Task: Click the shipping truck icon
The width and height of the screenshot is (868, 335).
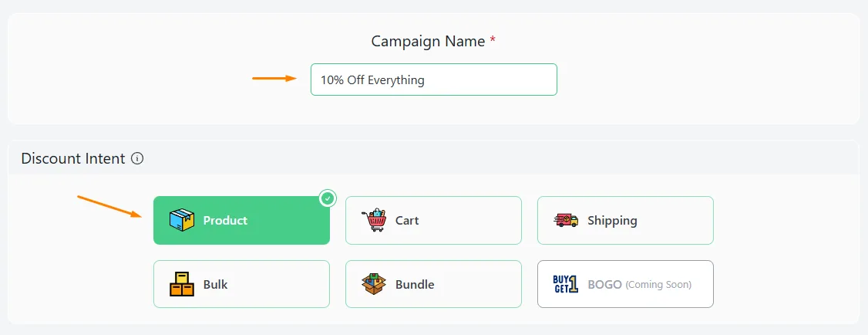Action: (566, 221)
